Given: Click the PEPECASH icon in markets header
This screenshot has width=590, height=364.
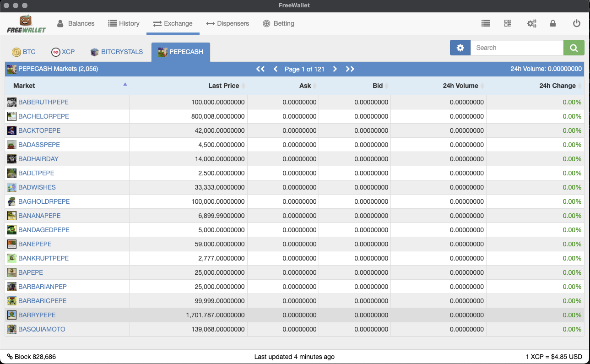Looking at the screenshot, I should [12, 69].
